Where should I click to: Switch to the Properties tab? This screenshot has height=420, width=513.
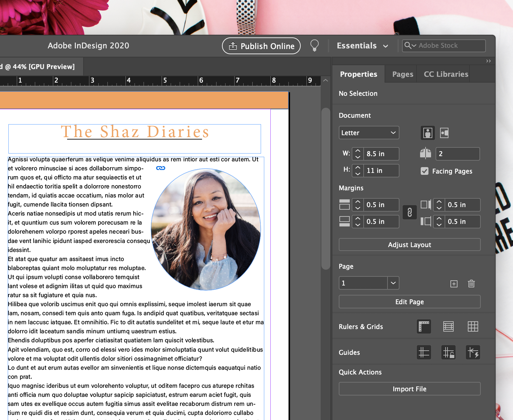(x=358, y=74)
